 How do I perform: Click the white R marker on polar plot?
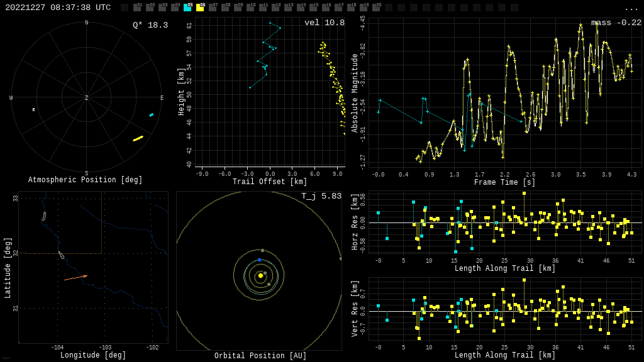click(x=34, y=110)
